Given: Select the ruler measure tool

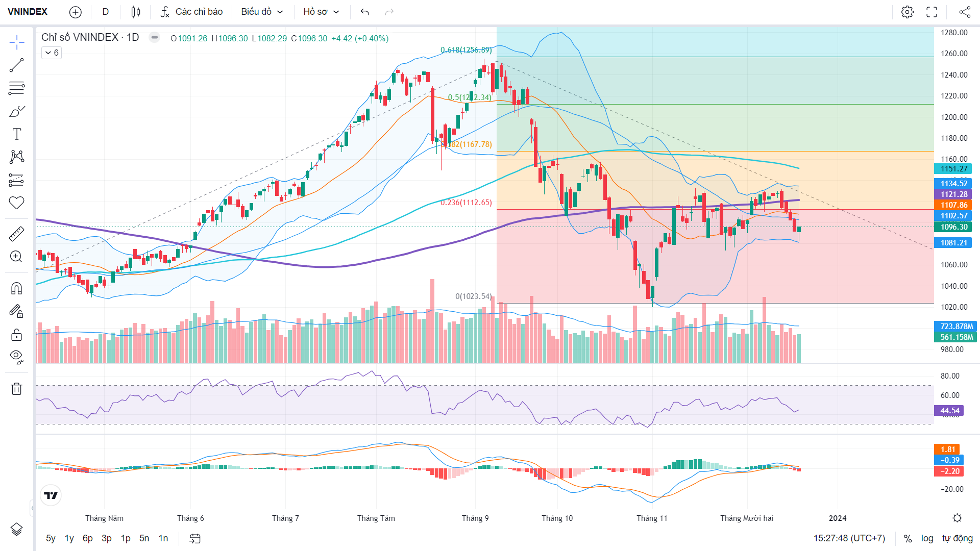Looking at the screenshot, I should point(16,234).
